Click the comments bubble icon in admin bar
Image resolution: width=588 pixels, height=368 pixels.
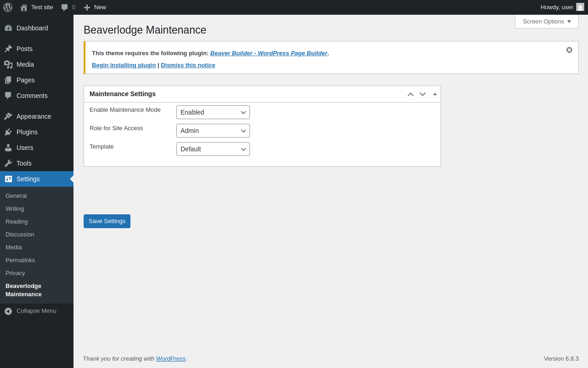65,7
